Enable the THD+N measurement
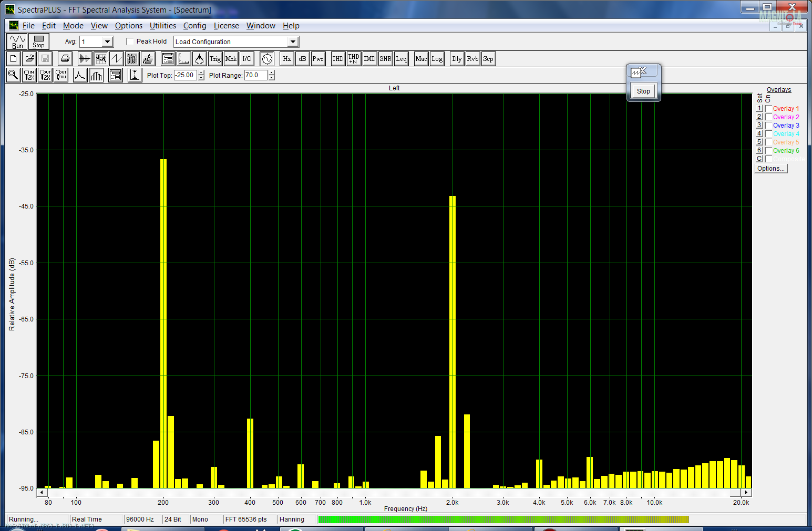 click(354, 59)
